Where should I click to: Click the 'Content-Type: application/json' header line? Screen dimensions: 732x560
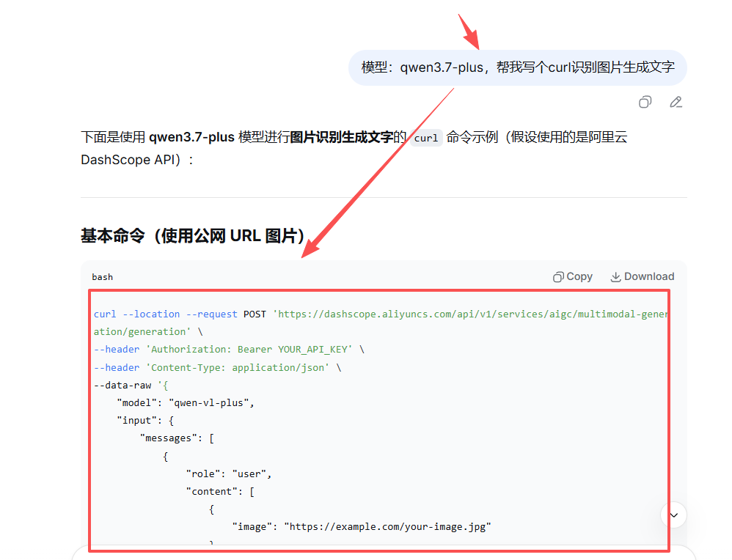(218, 368)
